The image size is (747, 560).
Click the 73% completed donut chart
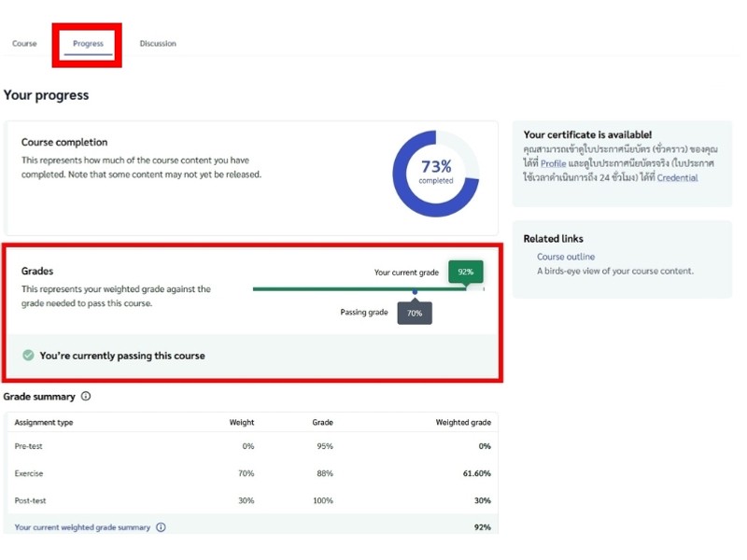(x=435, y=174)
